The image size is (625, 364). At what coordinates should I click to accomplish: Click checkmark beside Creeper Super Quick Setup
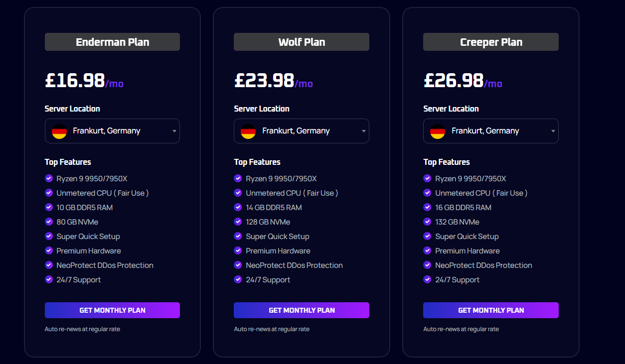pos(427,236)
